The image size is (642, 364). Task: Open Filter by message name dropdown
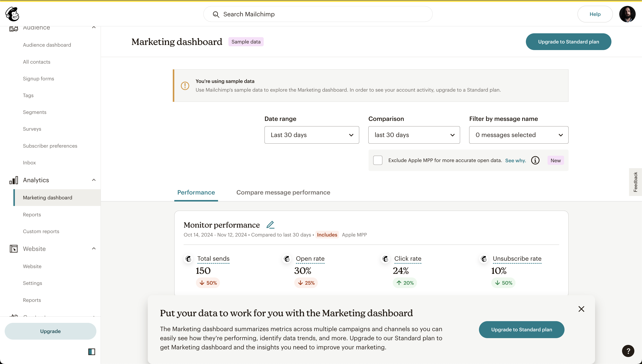coord(519,135)
